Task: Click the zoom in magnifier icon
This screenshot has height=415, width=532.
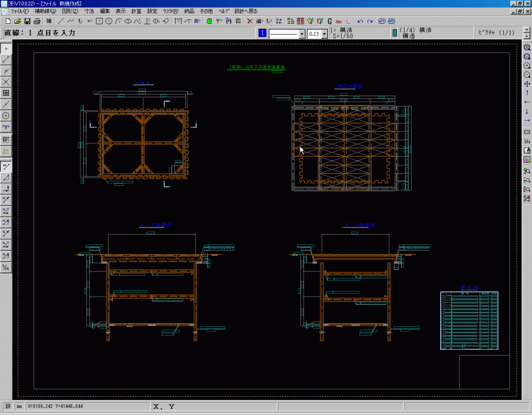Action: pos(527,65)
